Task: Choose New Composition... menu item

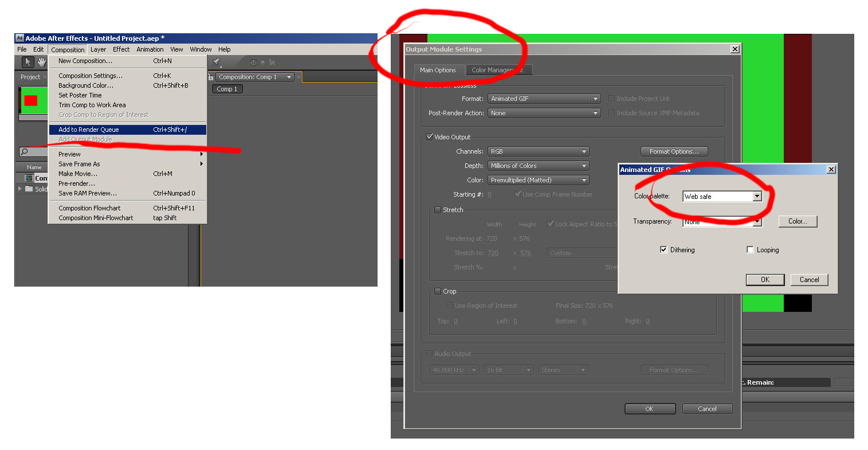Action: coord(128,61)
